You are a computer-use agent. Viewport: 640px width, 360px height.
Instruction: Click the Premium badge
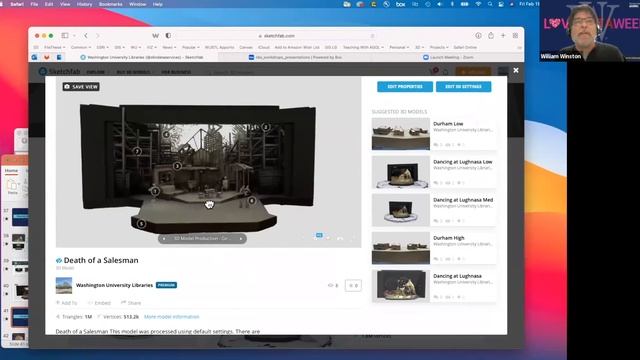point(166,285)
